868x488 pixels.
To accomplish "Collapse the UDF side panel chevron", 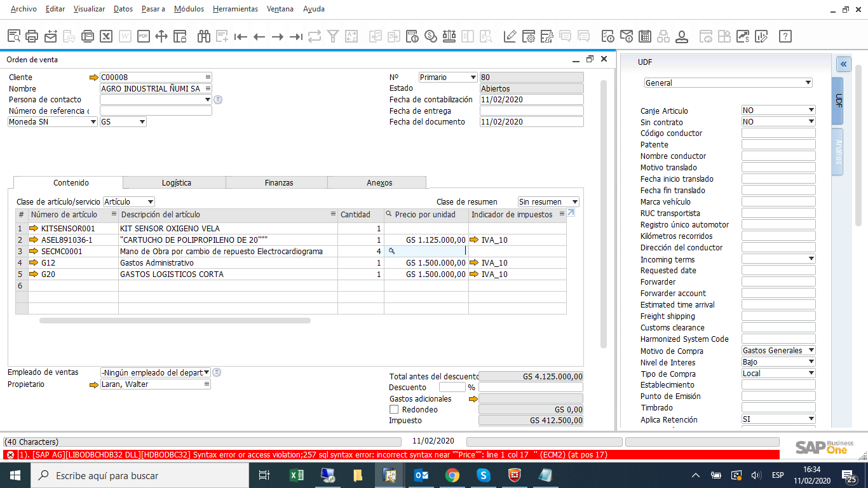I will point(843,64).
